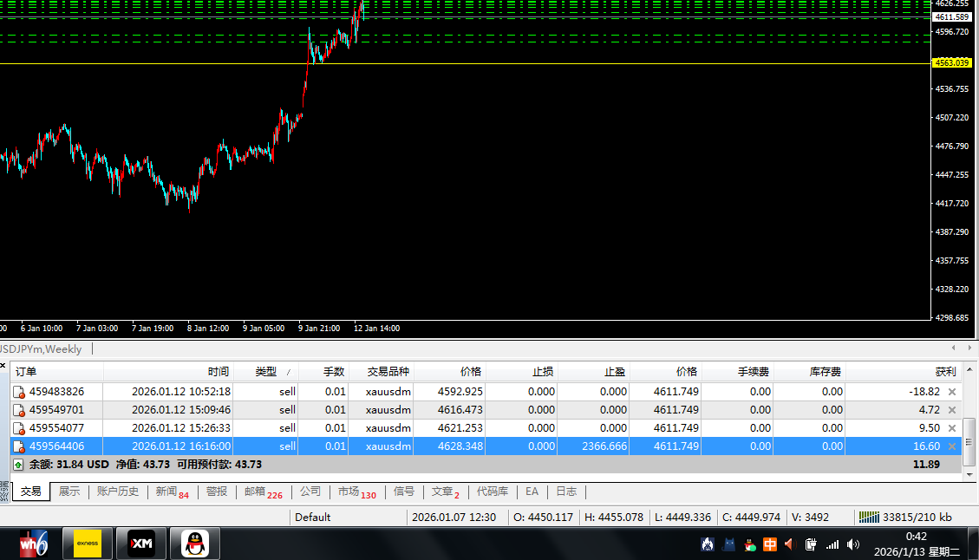Image resolution: width=979 pixels, height=560 pixels.
Task: Click the order icon beside ticket 459483826
Action: pyautogui.click(x=19, y=392)
